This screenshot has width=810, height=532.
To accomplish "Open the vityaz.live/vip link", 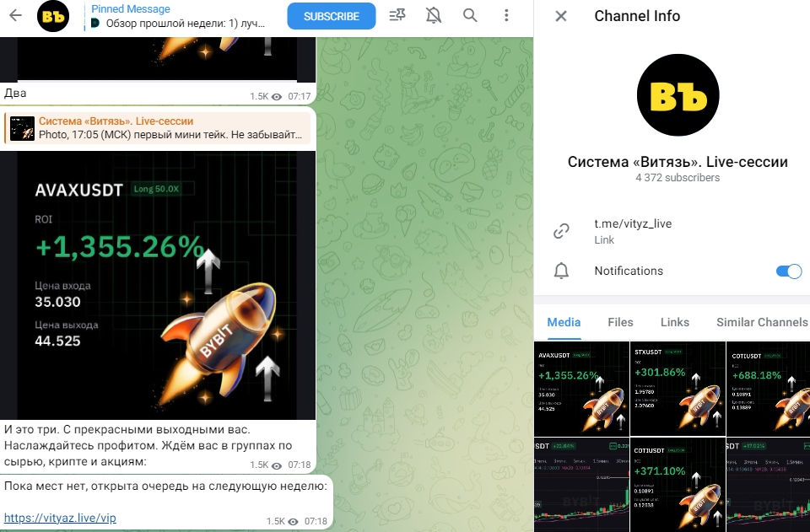I will point(60,518).
